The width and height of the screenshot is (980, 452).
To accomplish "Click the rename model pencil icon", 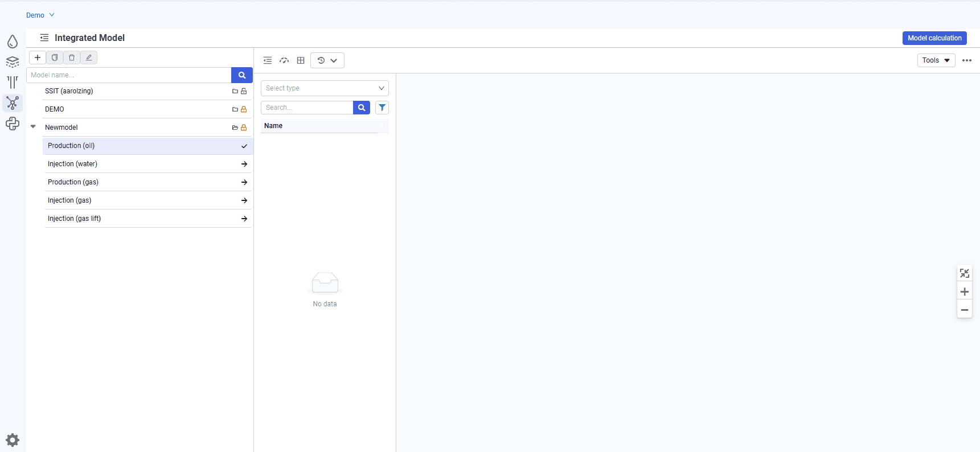I will pyautogui.click(x=89, y=57).
